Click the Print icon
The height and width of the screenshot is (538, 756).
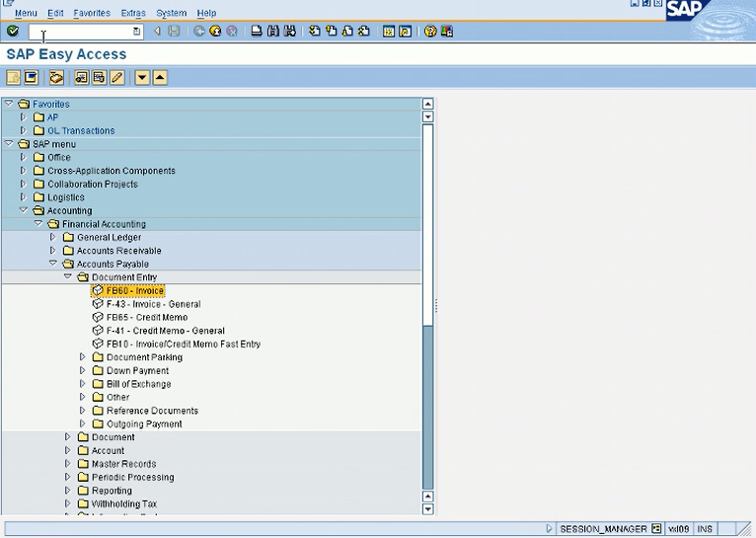point(257,32)
